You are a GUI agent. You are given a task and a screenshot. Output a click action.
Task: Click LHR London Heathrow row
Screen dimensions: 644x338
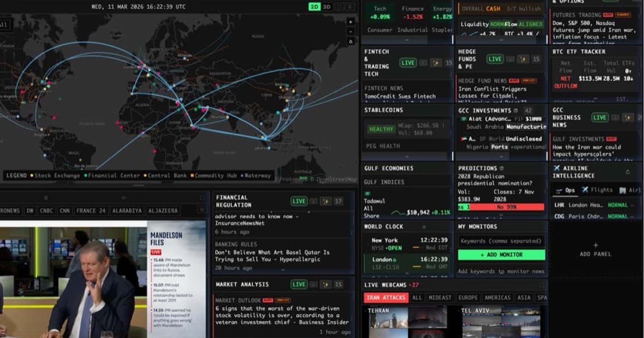click(x=595, y=205)
